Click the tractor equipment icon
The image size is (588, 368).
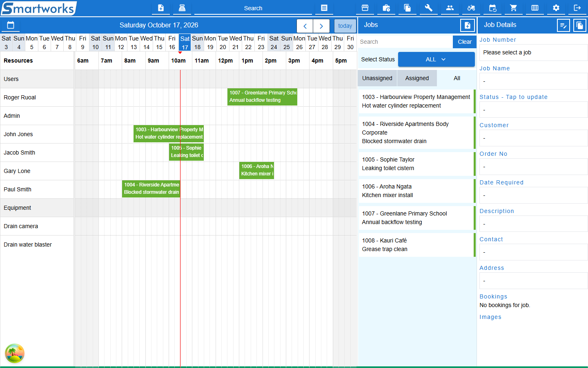click(x=471, y=8)
